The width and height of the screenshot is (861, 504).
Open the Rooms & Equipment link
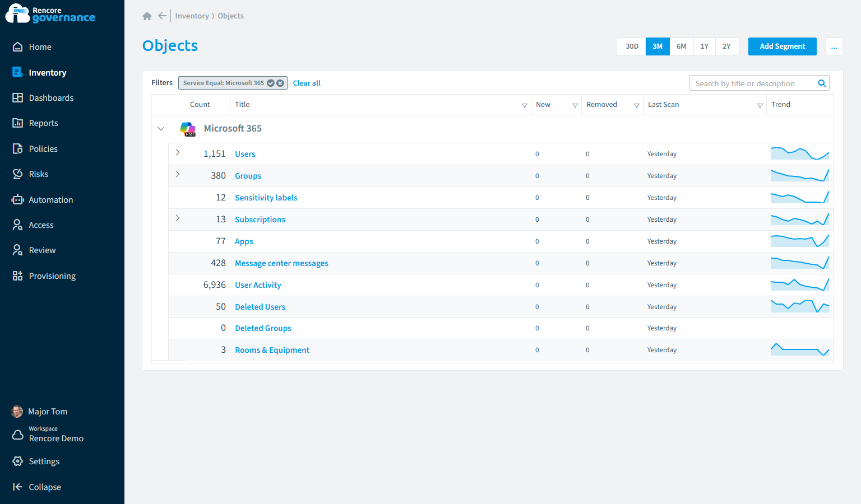click(x=272, y=350)
